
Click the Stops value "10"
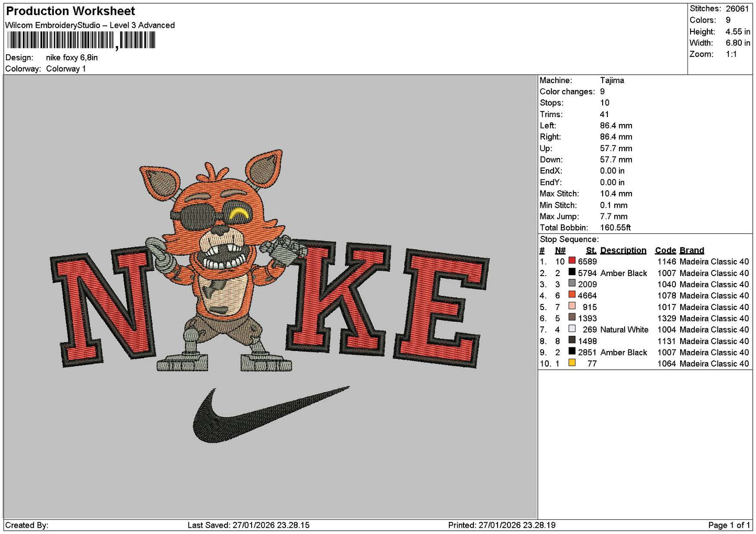(605, 103)
